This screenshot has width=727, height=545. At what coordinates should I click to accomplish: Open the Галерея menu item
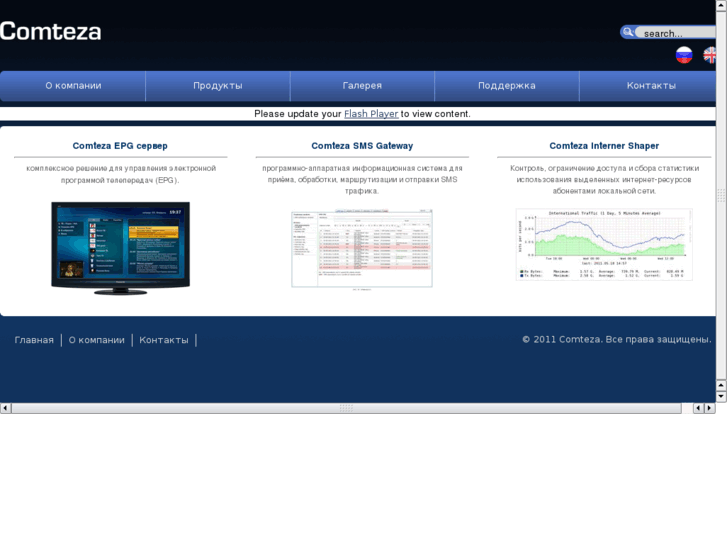[362, 86]
